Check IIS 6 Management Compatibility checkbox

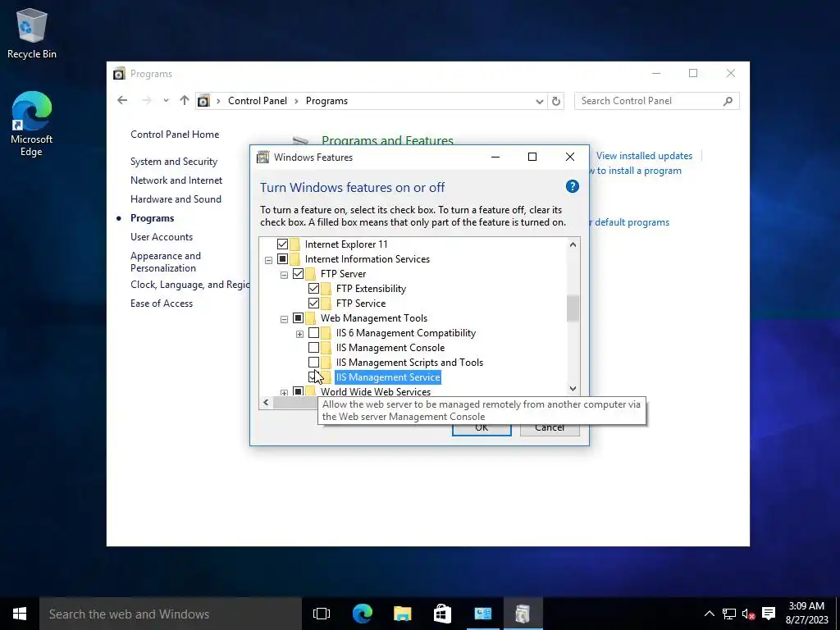coord(314,333)
